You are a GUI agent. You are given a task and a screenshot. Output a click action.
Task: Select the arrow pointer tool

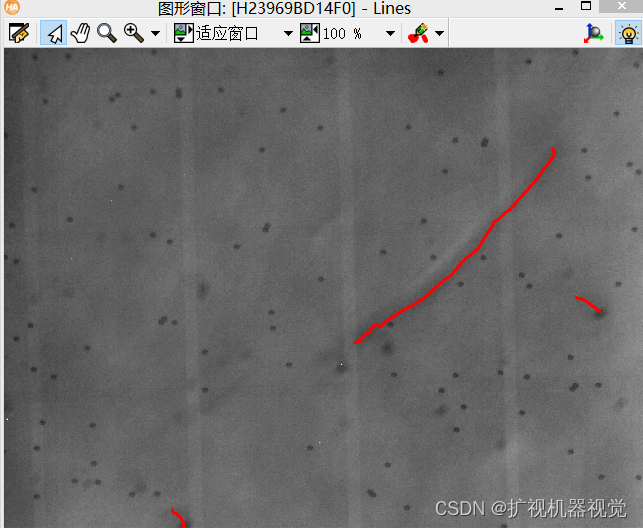pos(54,33)
